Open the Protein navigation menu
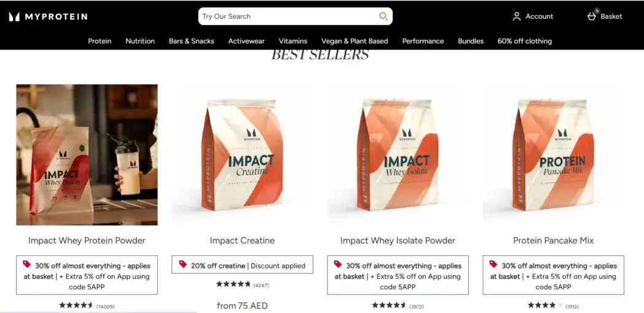This screenshot has width=644, height=313. pos(100,41)
